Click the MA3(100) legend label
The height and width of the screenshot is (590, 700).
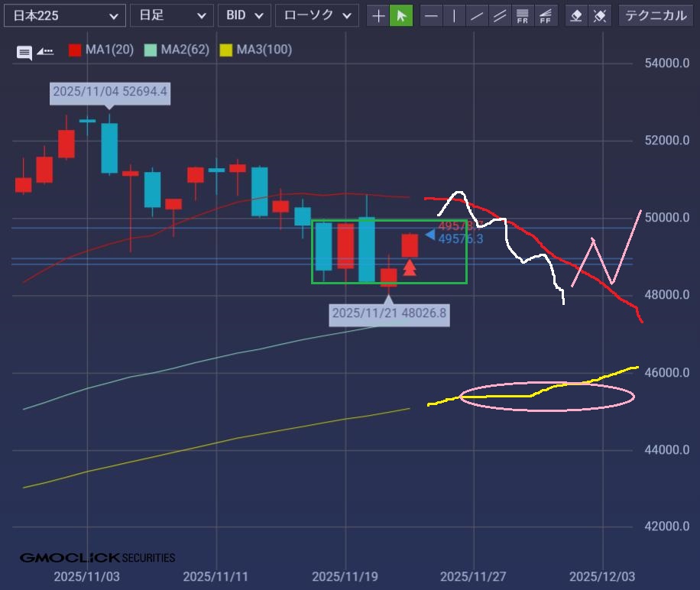264,50
